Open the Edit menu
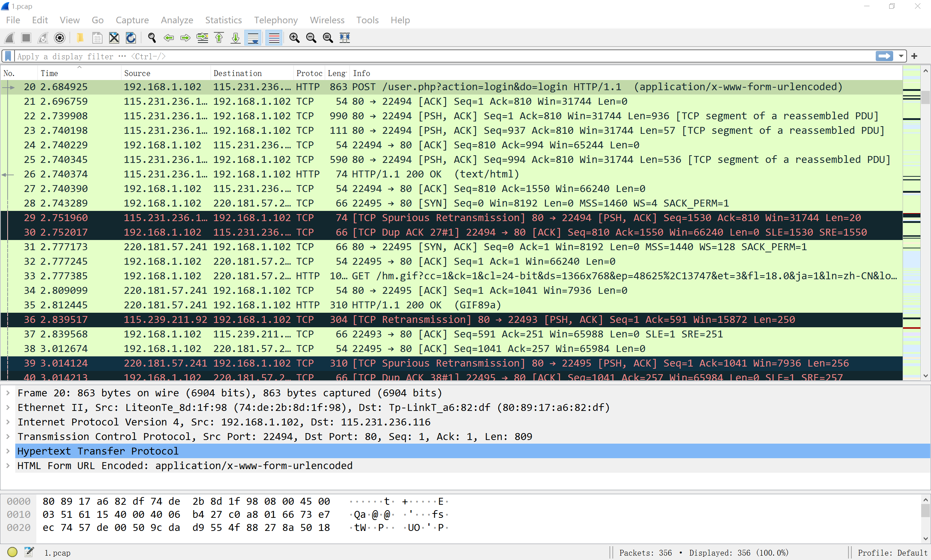 [x=40, y=20]
